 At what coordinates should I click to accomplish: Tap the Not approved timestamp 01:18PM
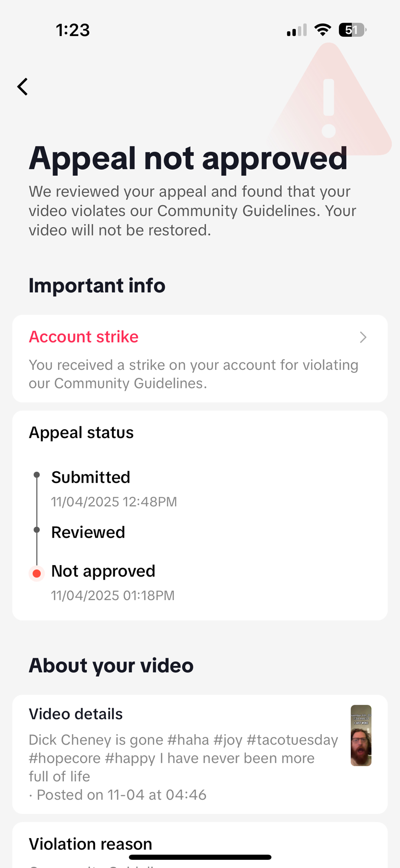(113, 595)
